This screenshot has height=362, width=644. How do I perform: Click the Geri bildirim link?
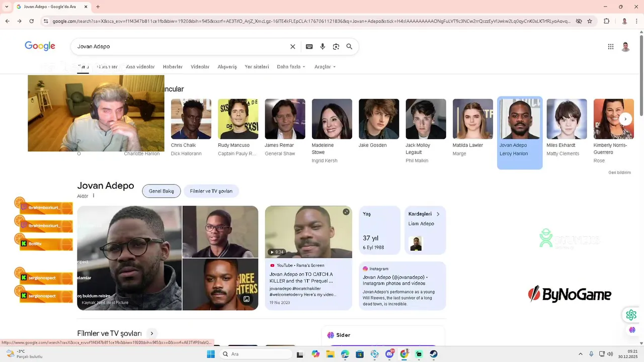click(619, 172)
